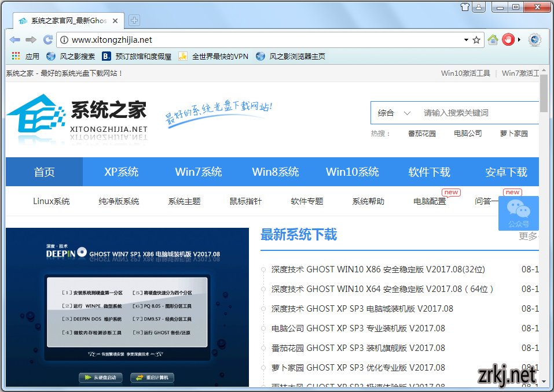Click the 系统帮助 sub-nav link
This screenshot has width=554, height=392.
[x=368, y=201]
